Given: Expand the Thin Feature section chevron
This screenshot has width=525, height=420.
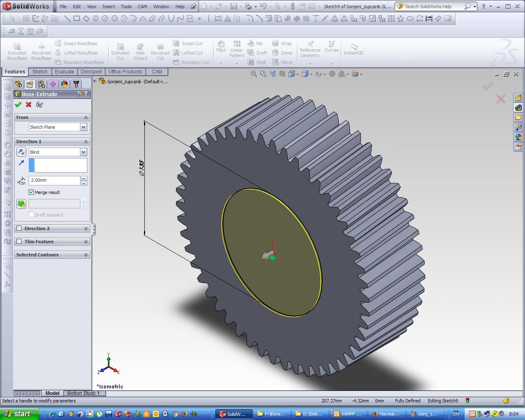Looking at the screenshot, I should coord(86,242).
